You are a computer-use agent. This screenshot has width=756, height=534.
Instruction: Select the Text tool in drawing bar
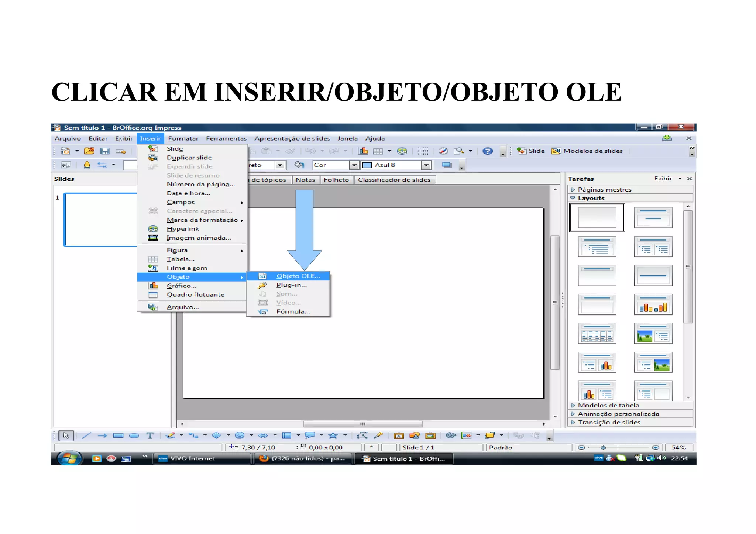click(x=150, y=435)
